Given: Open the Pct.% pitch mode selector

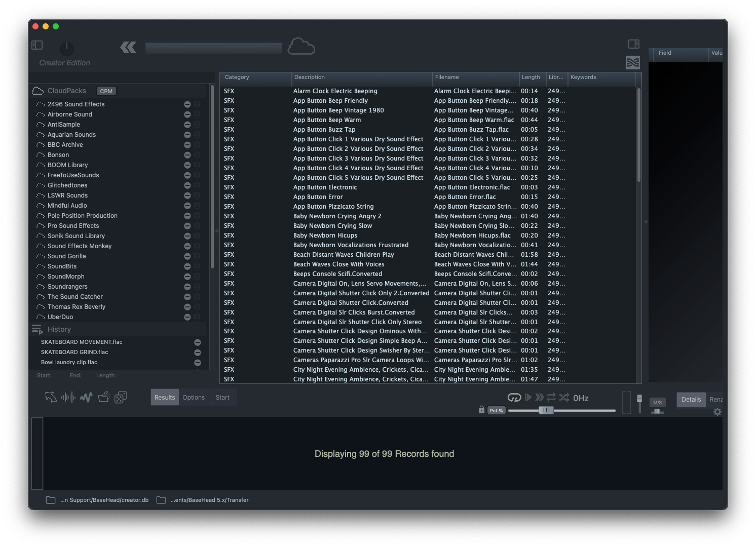Looking at the screenshot, I should pyautogui.click(x=496, y=411).
